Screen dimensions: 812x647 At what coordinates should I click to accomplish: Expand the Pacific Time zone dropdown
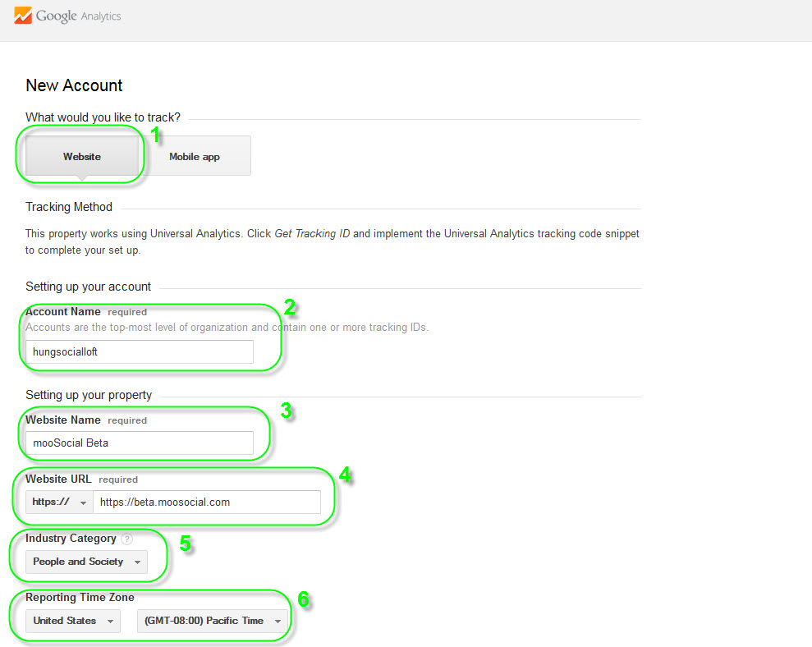tap(212, 621)
